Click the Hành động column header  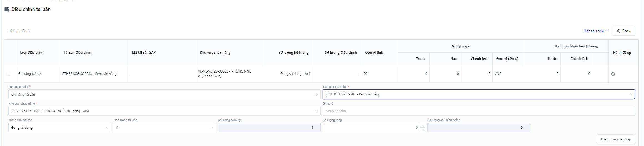621,53
